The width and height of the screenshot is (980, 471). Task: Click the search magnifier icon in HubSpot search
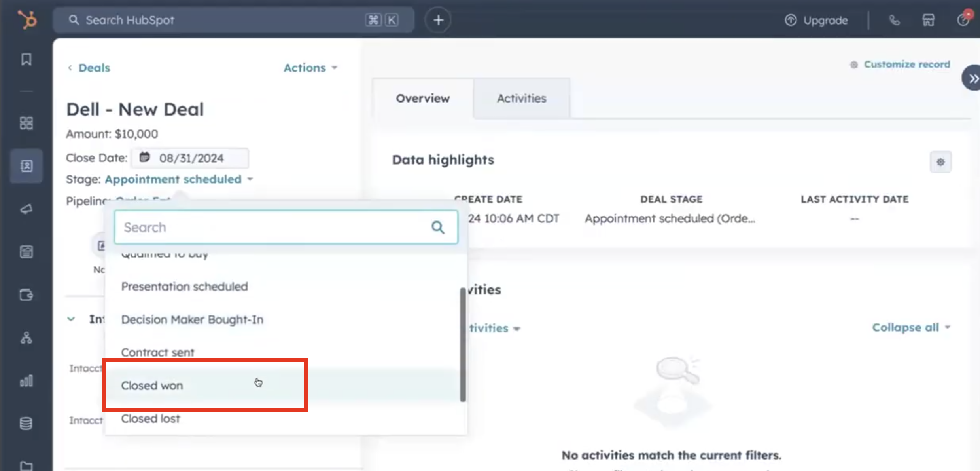(74, 20)
